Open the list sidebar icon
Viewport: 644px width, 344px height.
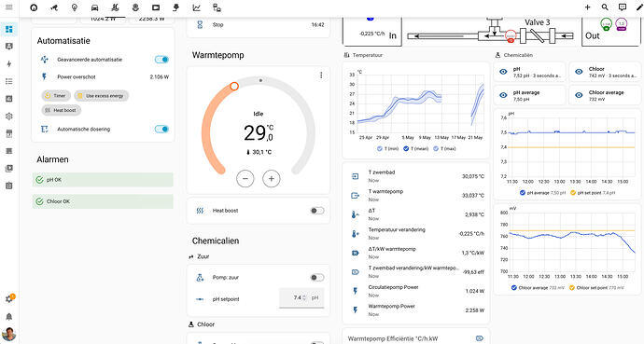pyautogui.click(x=9, y=82)
